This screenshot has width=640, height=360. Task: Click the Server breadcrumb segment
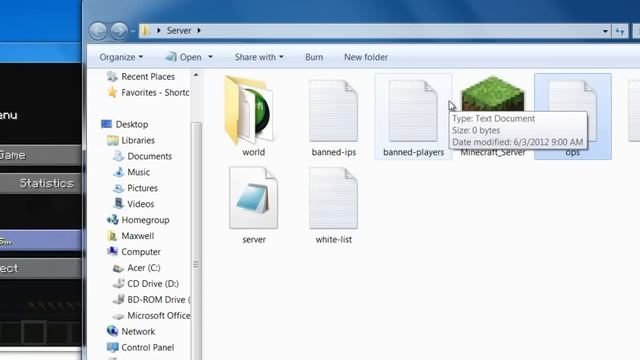tap(179, 31)
